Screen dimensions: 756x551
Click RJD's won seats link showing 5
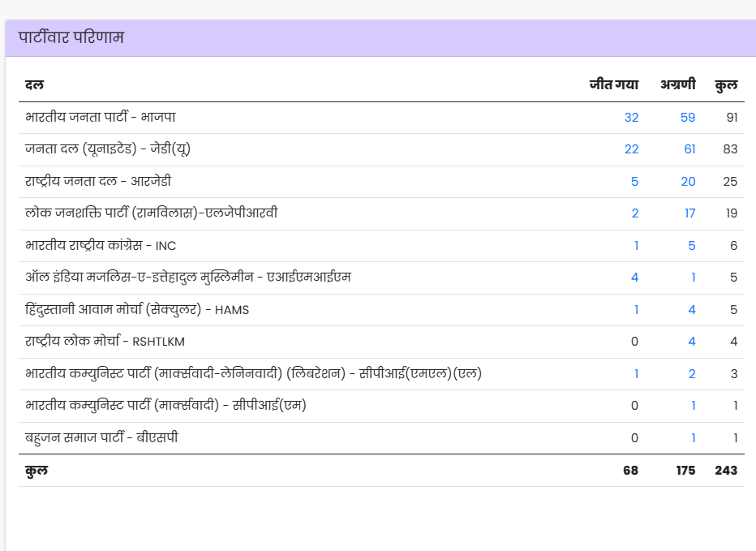point(634,182)
